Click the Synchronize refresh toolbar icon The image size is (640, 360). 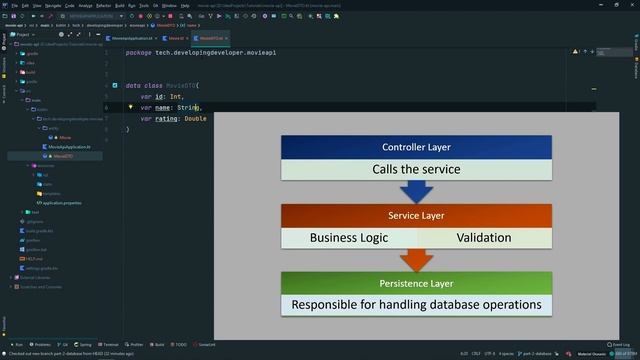22,16
